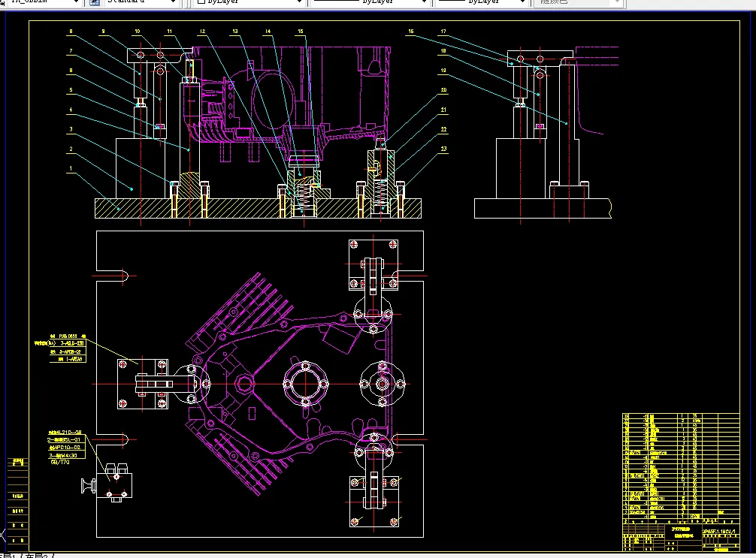
Task: Select part balloon number 13
Action: (235, 32)
